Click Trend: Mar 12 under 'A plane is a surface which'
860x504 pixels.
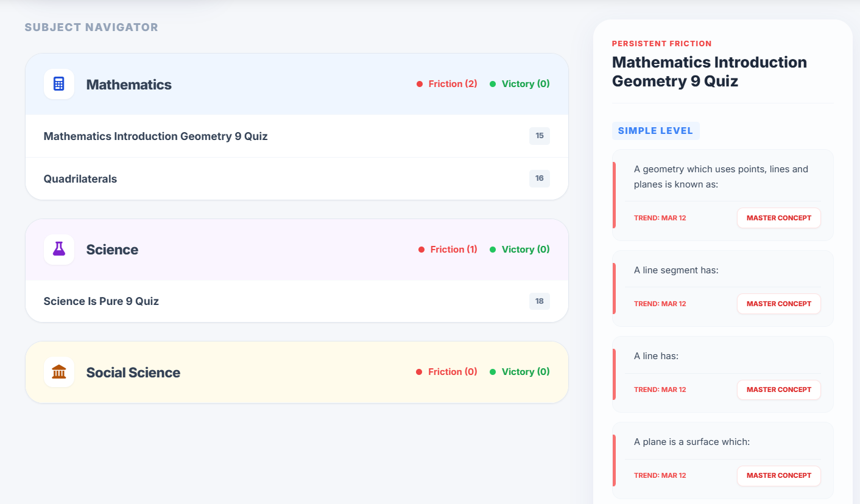tap(660, 475)
